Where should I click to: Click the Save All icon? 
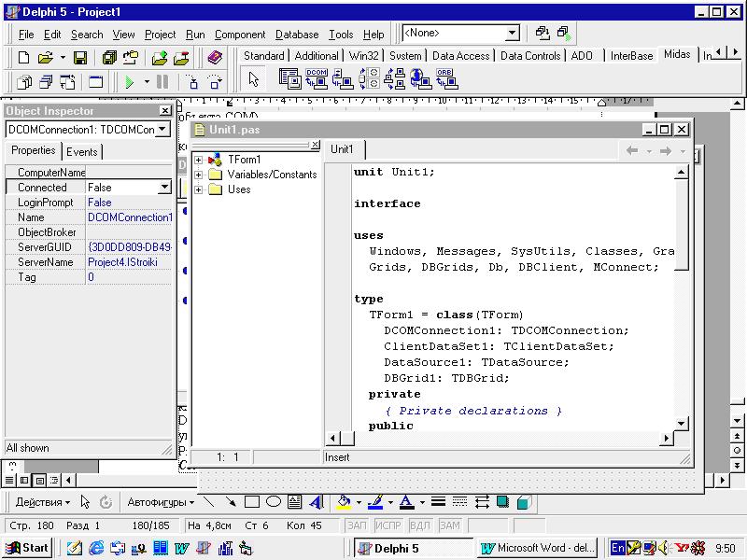(109, 58)
